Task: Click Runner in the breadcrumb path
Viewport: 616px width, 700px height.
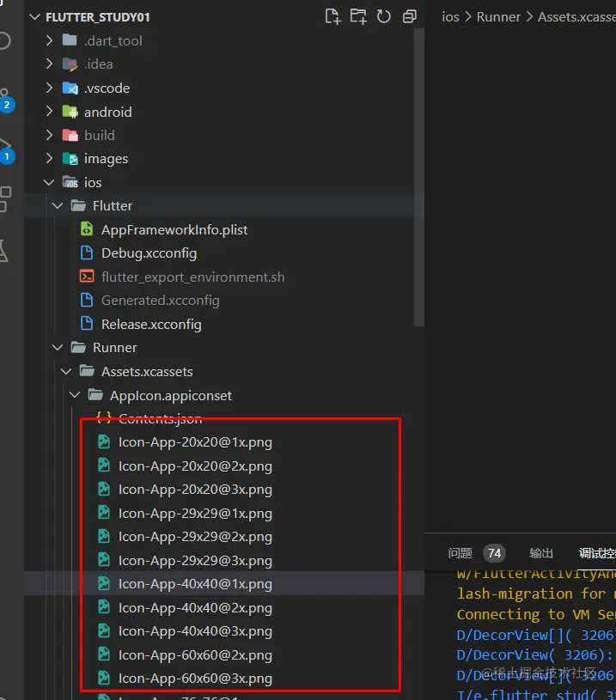Action: (498, 17)
